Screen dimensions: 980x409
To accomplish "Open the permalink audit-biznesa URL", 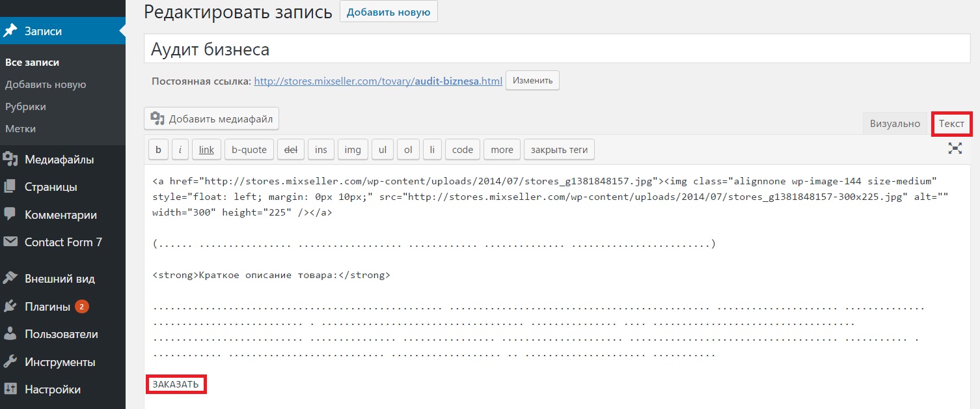I will tap(377, 81).
